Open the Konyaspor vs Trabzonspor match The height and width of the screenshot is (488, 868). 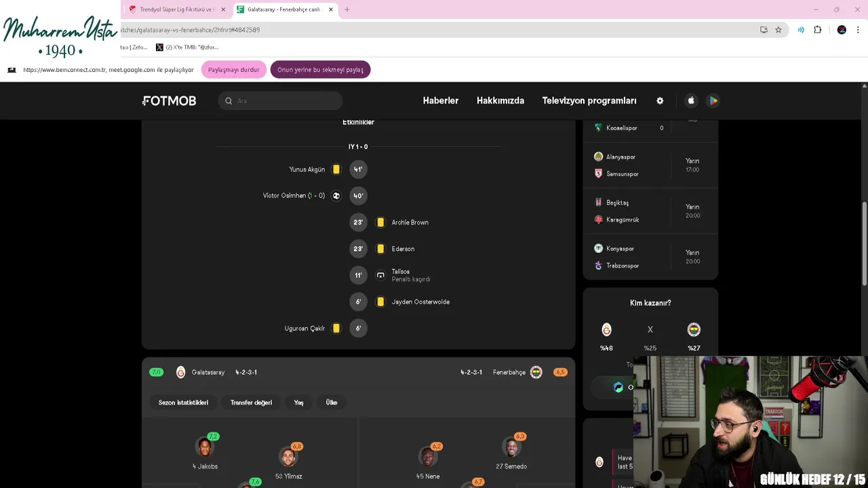tap(650, 257)
